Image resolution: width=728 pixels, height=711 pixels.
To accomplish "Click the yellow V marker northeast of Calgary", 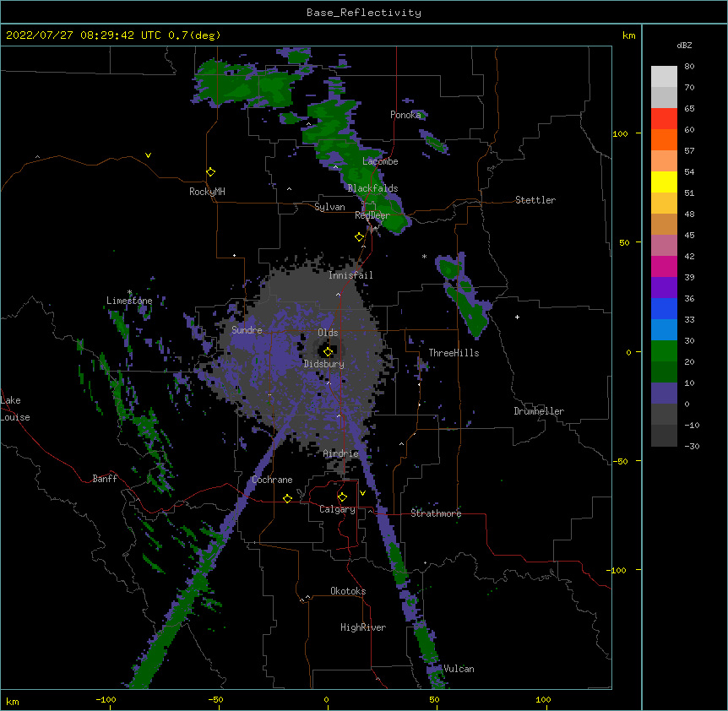I will 362,493.
